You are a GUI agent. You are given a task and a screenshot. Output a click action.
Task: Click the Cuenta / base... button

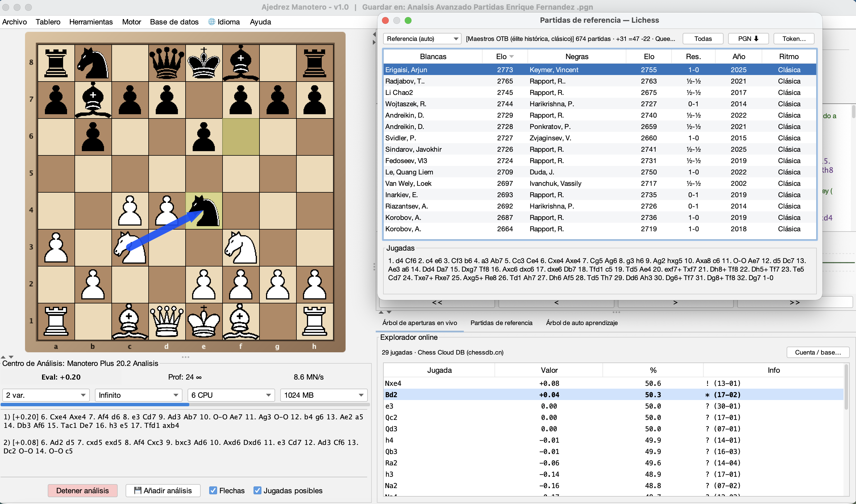(x=818, y=352)
